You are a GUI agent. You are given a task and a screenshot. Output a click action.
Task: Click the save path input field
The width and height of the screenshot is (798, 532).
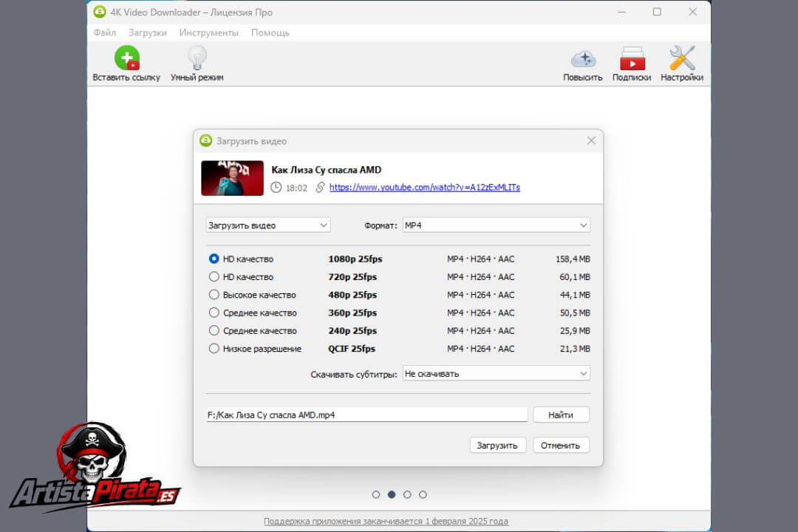coord(366,415)
